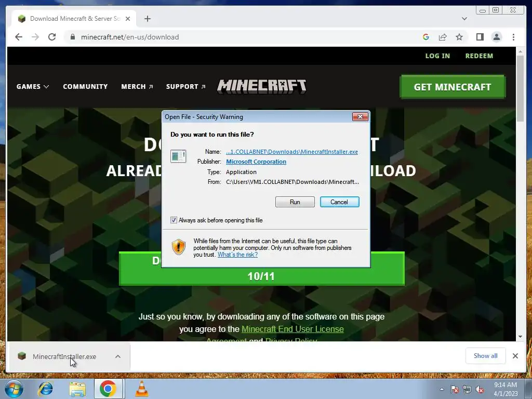Show hidden system tray icons

click(x=442, y=389)
